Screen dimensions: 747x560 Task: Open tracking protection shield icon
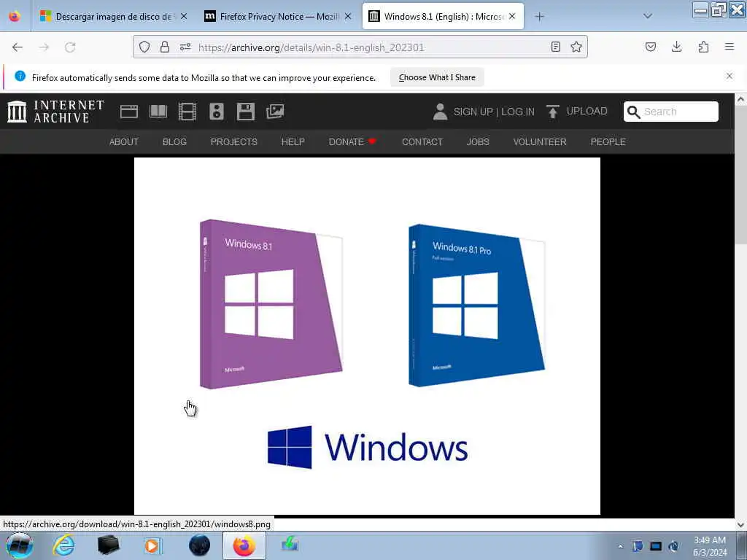click(x=144, y=47)
